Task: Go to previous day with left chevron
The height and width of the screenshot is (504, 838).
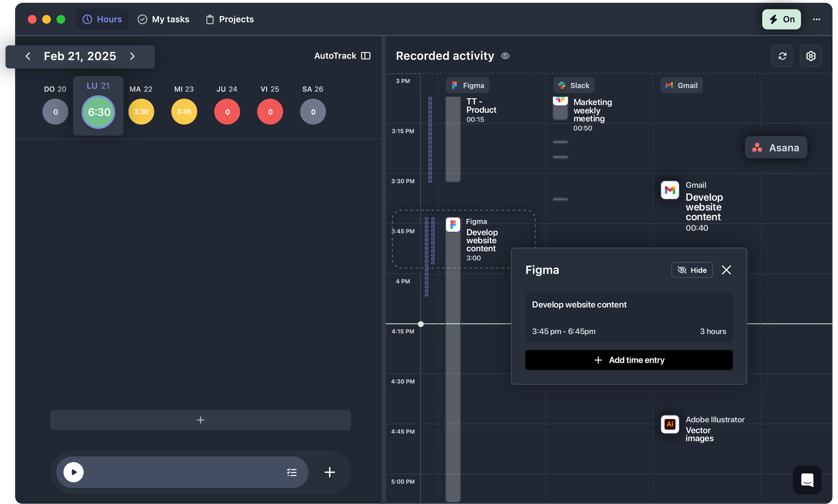Action: [28, 56]
